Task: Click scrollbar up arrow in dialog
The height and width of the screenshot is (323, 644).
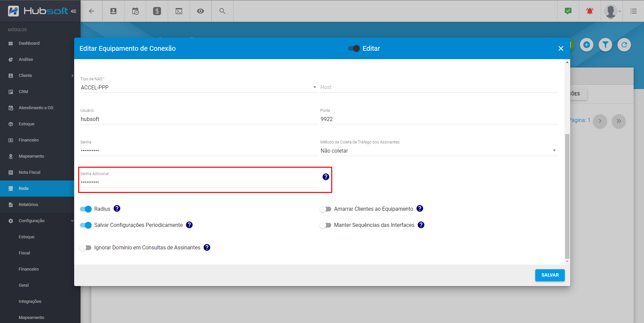Action: (567, 62)
